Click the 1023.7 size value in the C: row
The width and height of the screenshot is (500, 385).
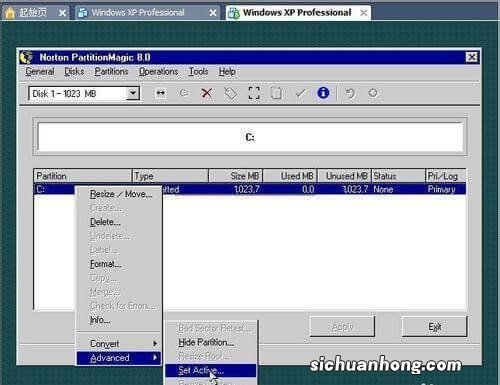[x=247, y=189]
